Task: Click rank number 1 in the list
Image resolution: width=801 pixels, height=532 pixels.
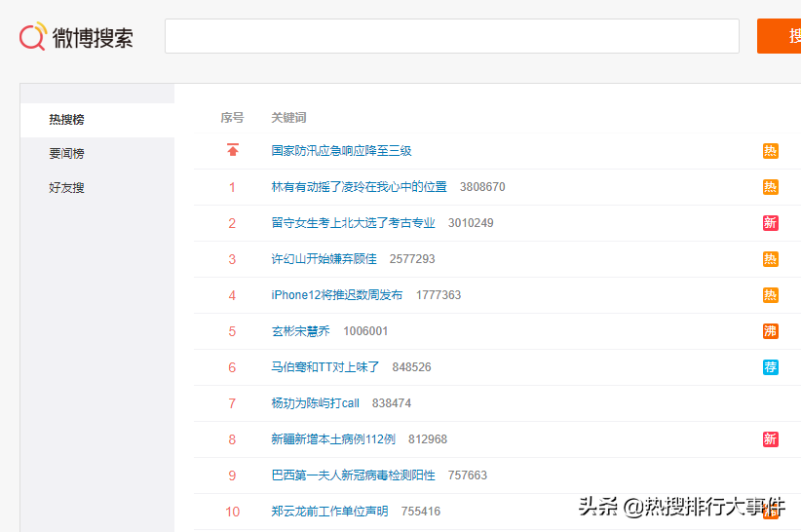Action: coord(232,187)
